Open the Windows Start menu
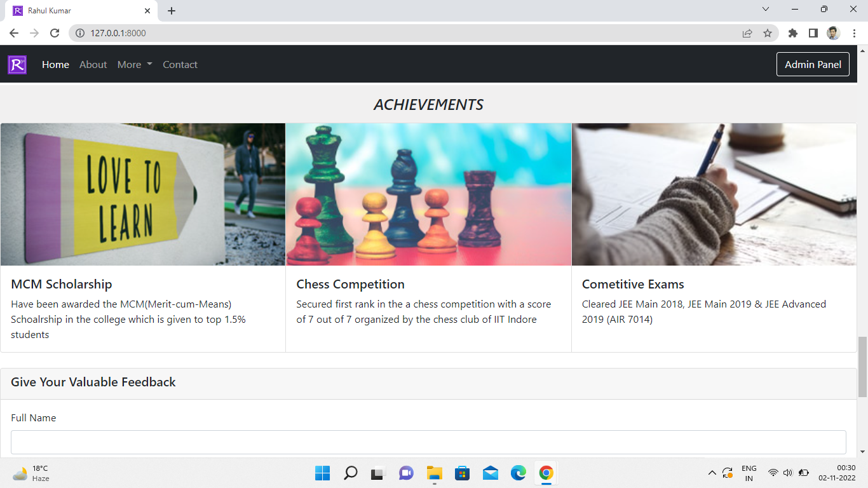This screenshot has width=868, height=488. 322,473
